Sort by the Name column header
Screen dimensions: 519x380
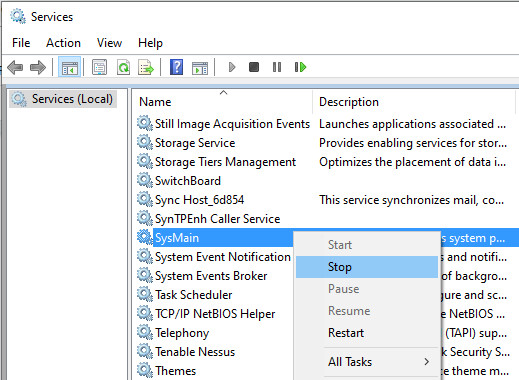222,102
